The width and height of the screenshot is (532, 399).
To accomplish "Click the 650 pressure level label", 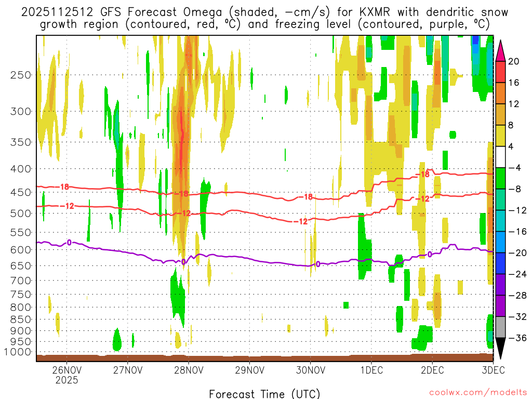I will [21, 265].
